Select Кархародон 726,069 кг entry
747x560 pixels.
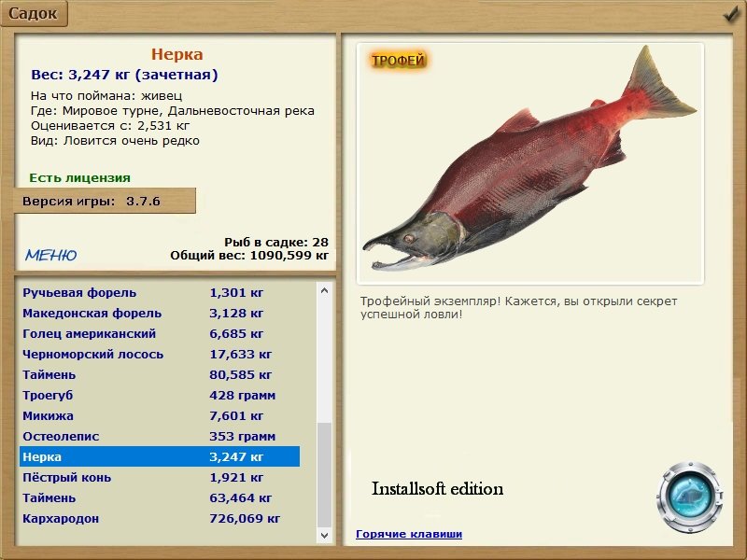(x=160, y=518)
